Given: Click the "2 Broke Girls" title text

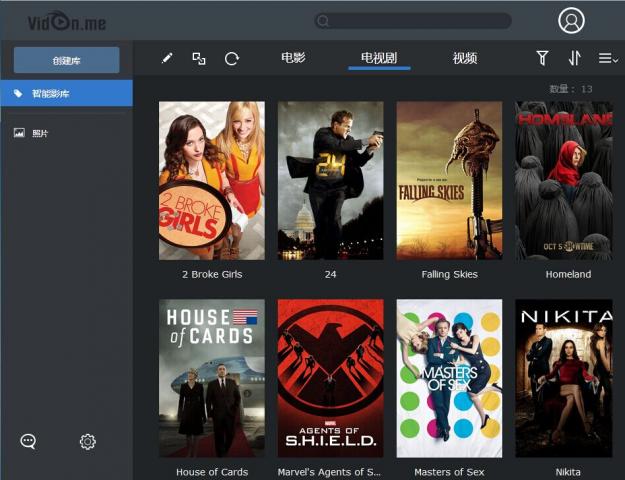Looking at the screenshot, I should [212, 274].
